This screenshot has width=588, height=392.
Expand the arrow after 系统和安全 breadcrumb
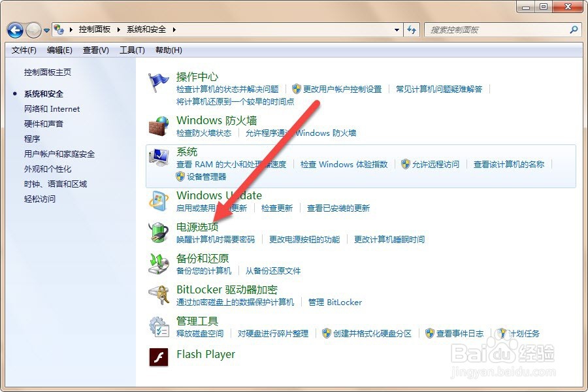click(x=174, y=29)
